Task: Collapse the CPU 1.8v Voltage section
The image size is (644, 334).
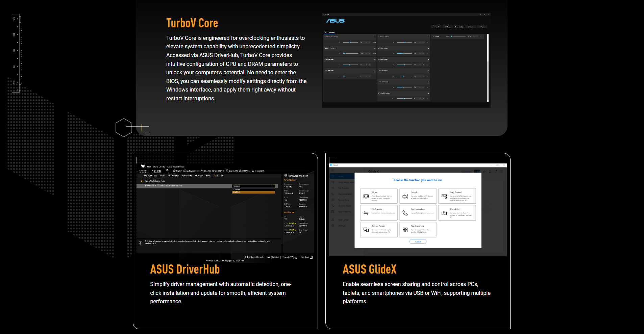Action: [429, 59]
